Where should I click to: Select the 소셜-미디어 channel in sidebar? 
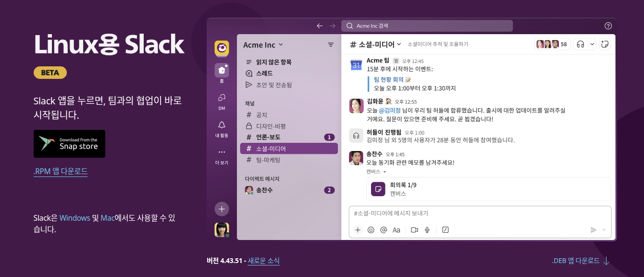click(x=289, y=149)
